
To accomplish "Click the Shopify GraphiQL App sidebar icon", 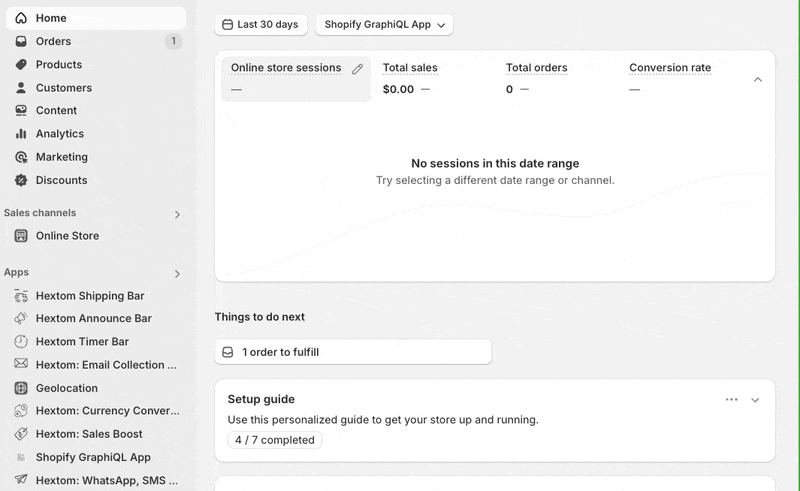I will [21, 457].
